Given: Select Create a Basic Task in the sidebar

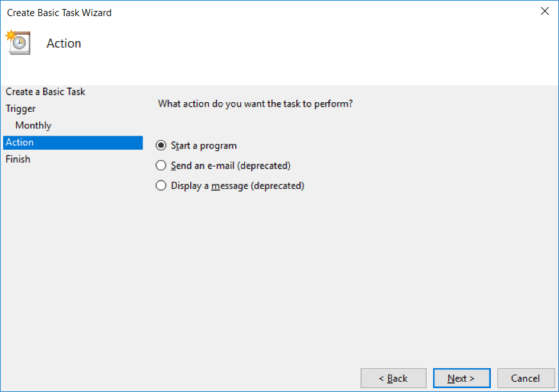Looking at the screenshot, I should point(45,91).
